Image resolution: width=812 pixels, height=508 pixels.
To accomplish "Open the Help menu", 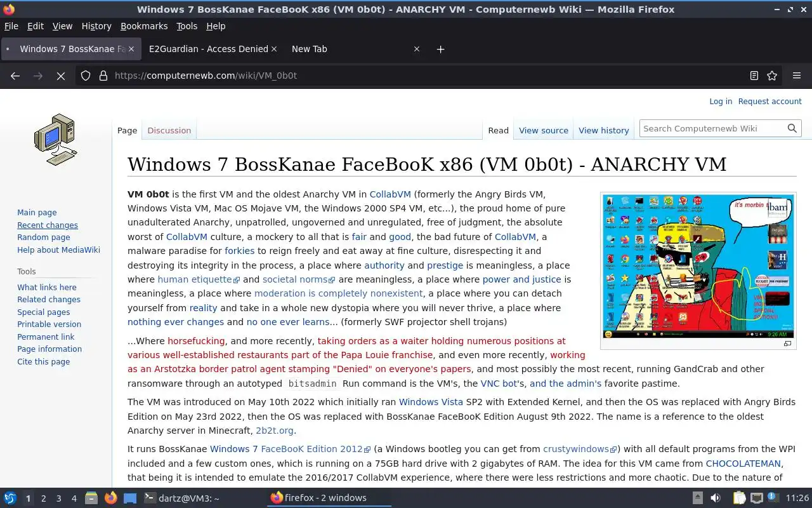I will (x=216, y=26).
